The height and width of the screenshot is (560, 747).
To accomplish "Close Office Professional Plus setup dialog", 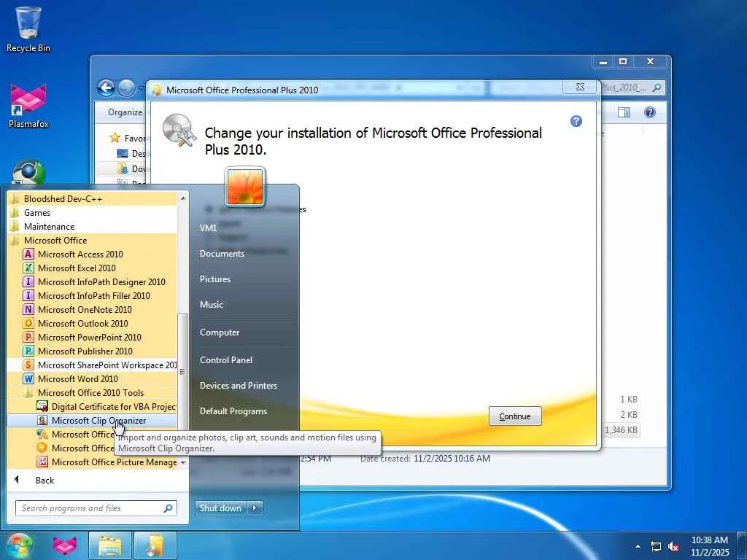I will coord(580,87).
